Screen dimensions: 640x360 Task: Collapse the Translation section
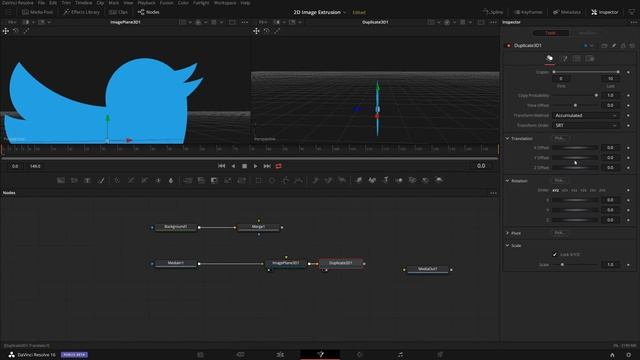(x=507, y=138)
